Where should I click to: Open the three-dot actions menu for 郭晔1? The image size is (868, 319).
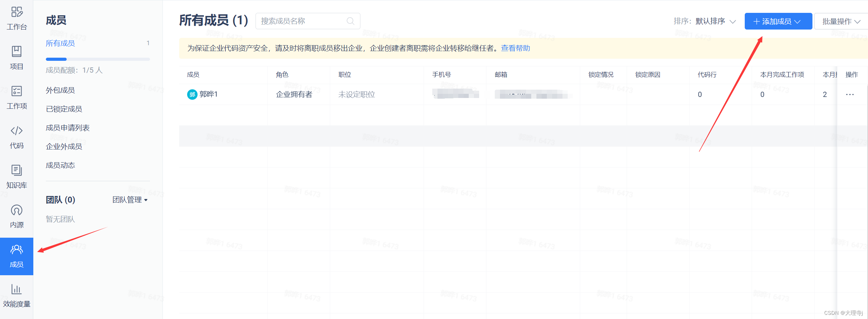click(850, 95)
